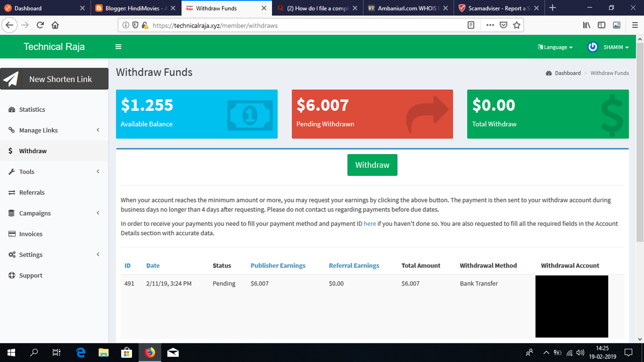Click the paper plane New Shorten Link icon
Viewport: 644px width, 362px height.
tap(11, 79)
